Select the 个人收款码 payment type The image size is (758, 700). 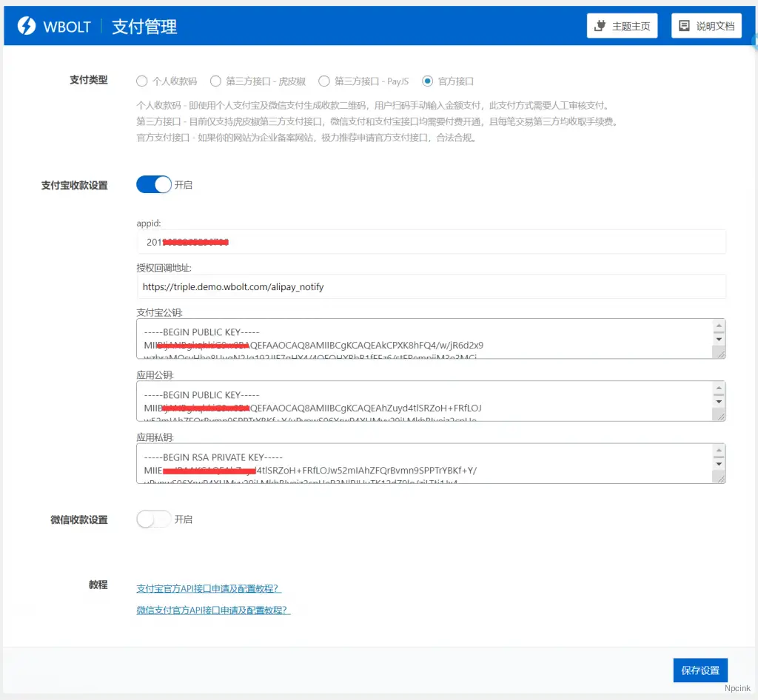pos(141,81)
